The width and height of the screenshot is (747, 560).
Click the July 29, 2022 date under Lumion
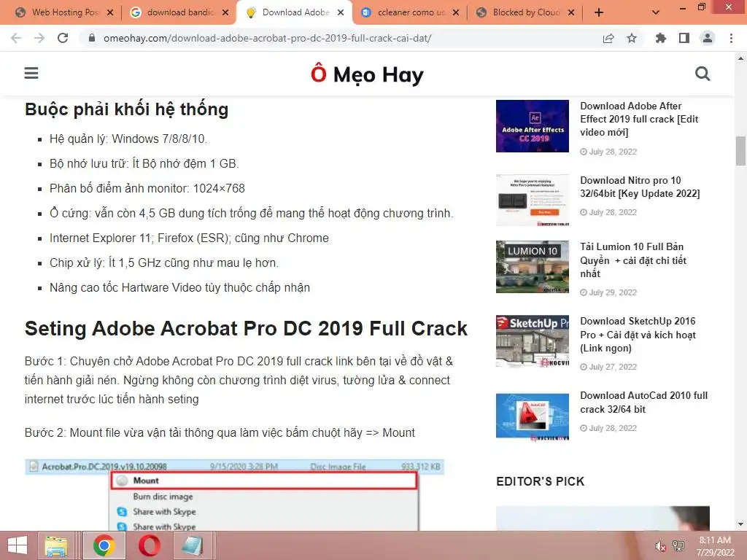tap(608, 292)
